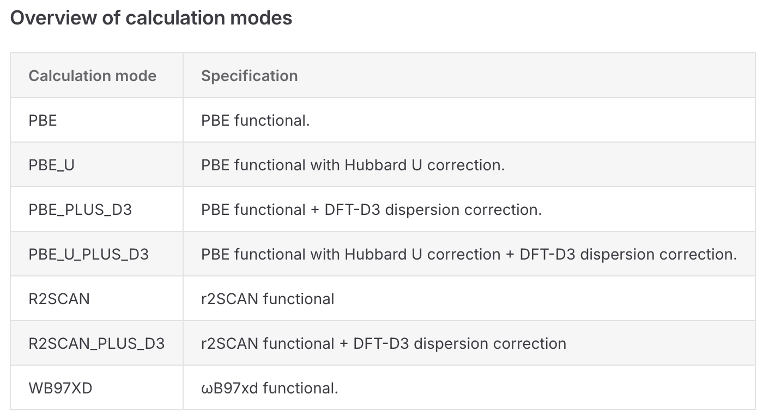Click the 'Overview of calculation modes' heading
Screen dimensions: 763x419
[x=151, y=19]
